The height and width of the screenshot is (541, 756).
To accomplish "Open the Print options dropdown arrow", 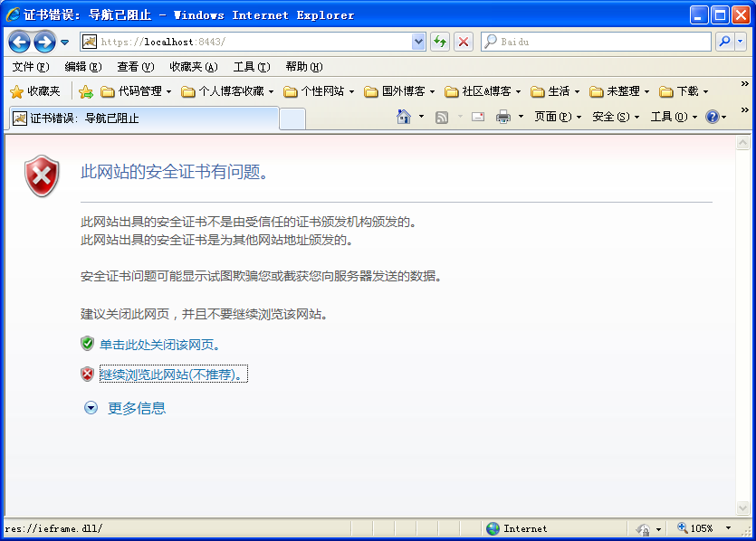I will pyautogui.click(x=521, y=117).
